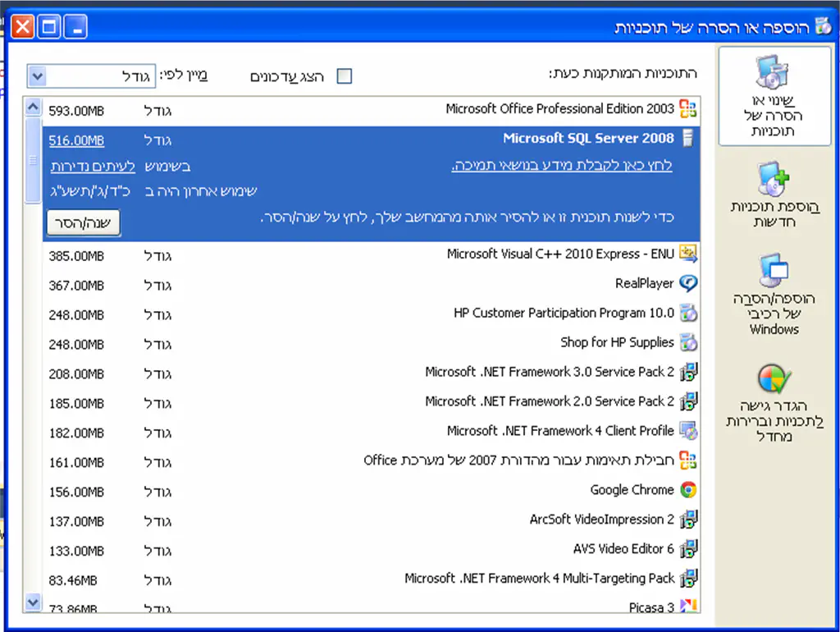Select ArcSoft VideoImpression 2 in the list
This screenshot has height=632, width=840.
601,520
